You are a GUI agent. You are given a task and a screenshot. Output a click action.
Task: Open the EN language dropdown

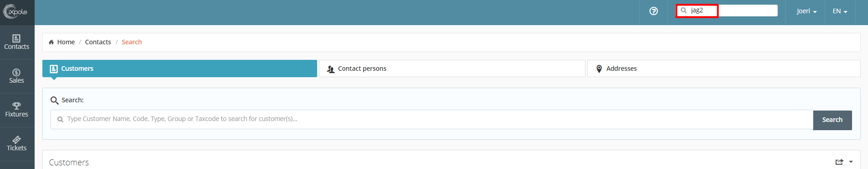point(840,11)
